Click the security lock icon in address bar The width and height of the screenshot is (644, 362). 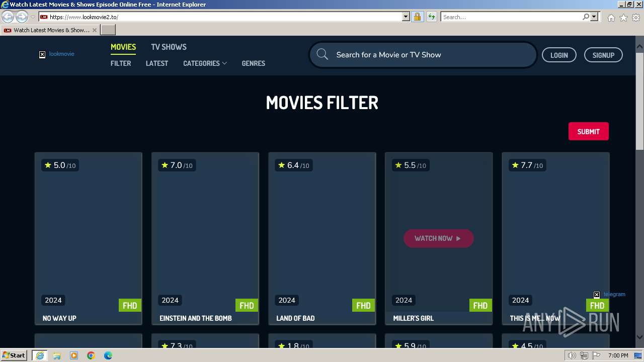(x=417, y=17)
